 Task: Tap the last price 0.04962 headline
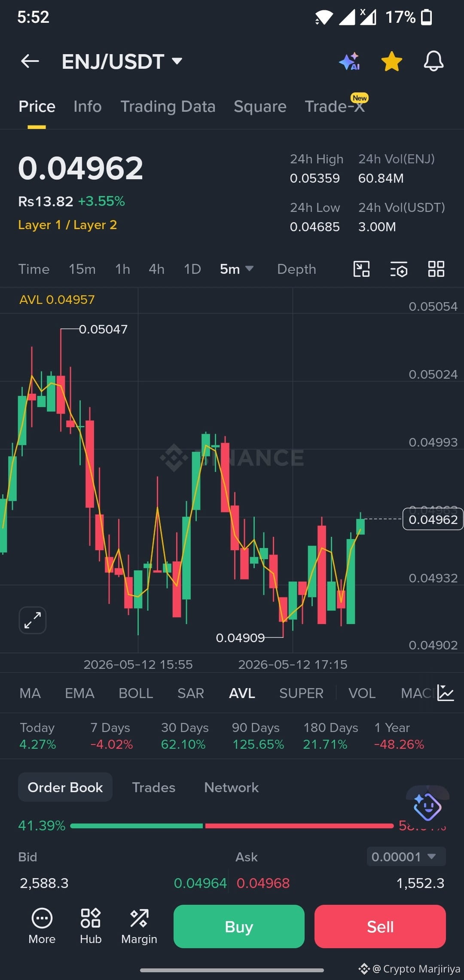tap(80, 168)
